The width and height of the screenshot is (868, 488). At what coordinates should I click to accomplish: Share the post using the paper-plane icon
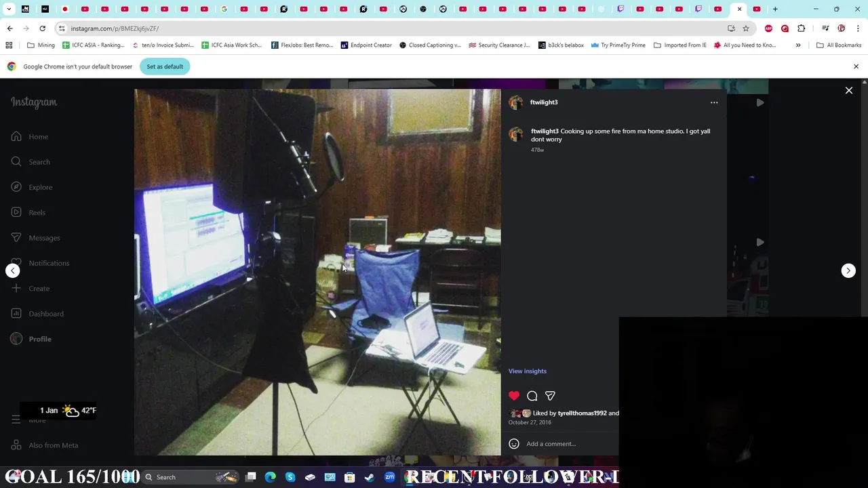point(550,396)
